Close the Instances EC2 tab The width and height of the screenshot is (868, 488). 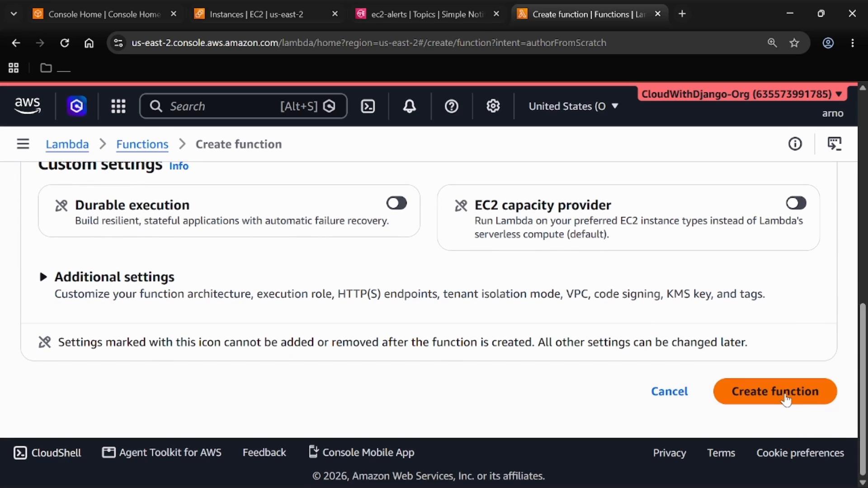tap(335, 14)
